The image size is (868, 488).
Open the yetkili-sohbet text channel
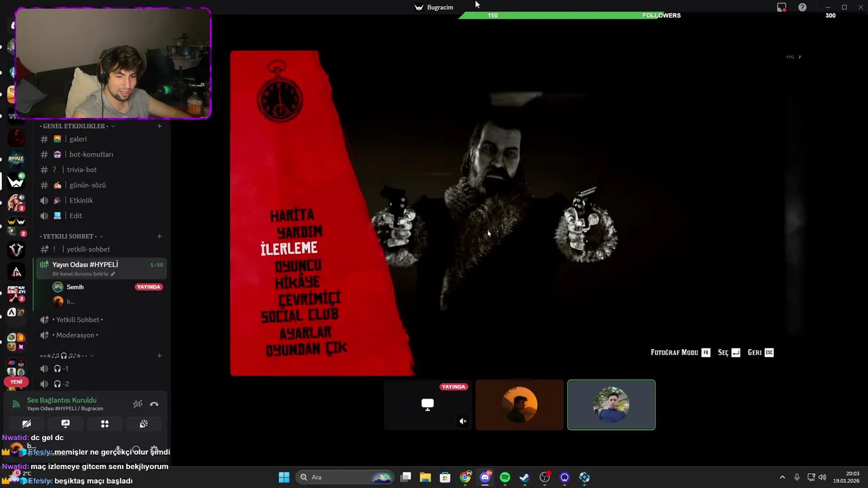coord(102,249)
